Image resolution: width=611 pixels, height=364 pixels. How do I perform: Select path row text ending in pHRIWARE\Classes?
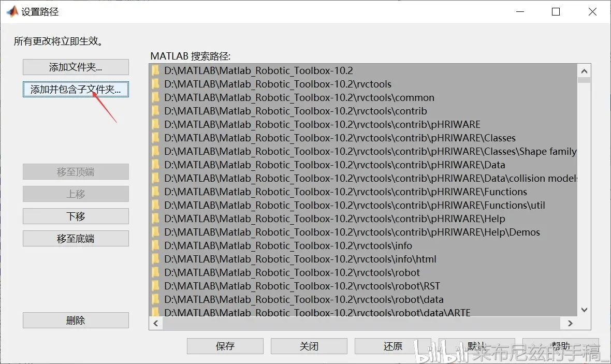tap(340, 138)
